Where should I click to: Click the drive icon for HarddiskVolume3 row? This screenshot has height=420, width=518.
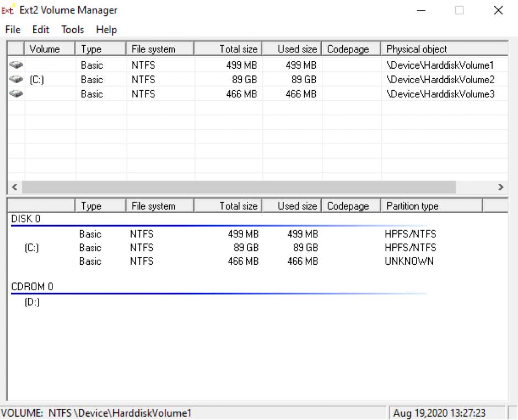15,94
